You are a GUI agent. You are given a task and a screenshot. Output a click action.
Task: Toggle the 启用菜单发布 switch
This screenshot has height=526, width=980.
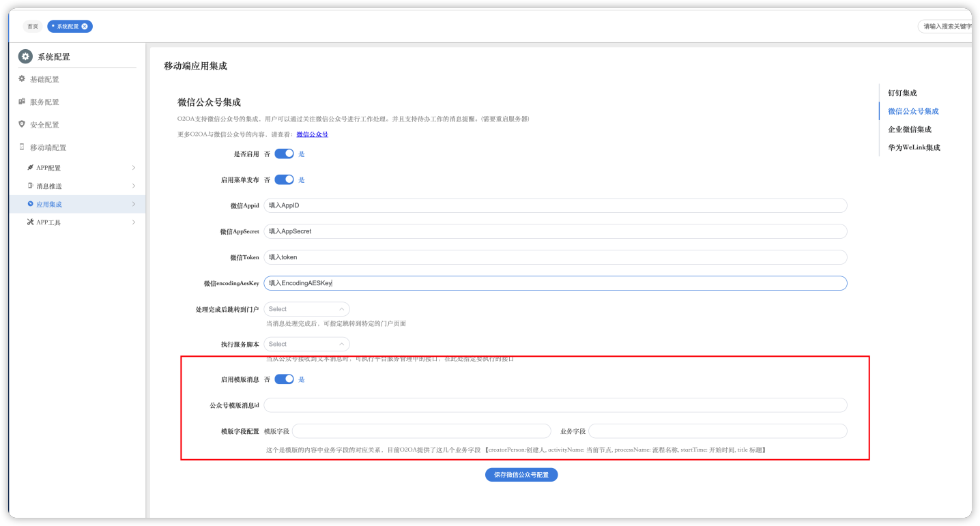pos(284,179)
